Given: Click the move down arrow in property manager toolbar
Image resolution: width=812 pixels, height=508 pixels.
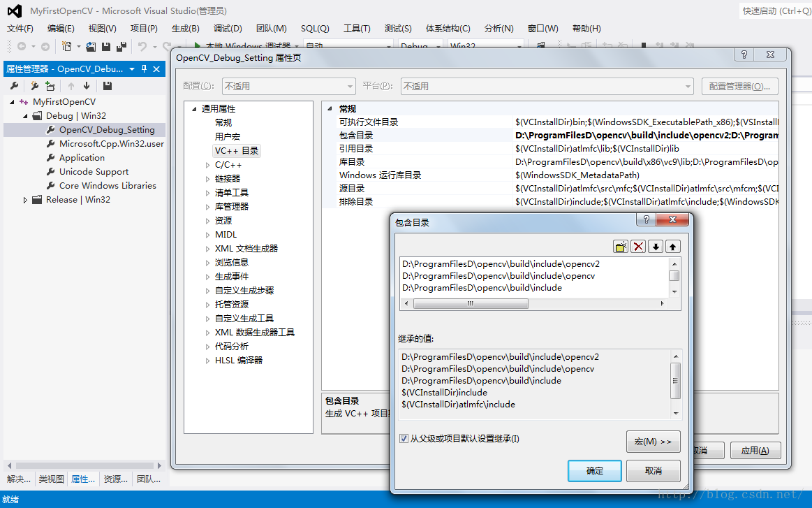Looking at the screenshot, I should (87, 85).
